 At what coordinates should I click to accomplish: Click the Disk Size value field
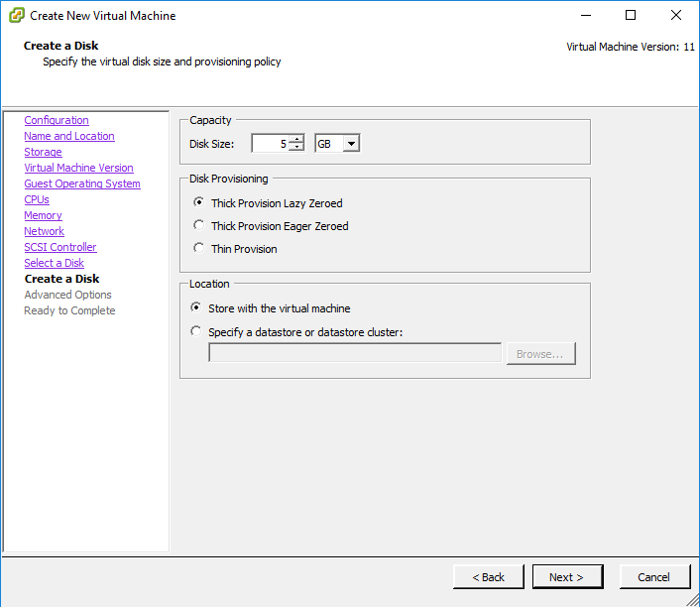(271, 144)
